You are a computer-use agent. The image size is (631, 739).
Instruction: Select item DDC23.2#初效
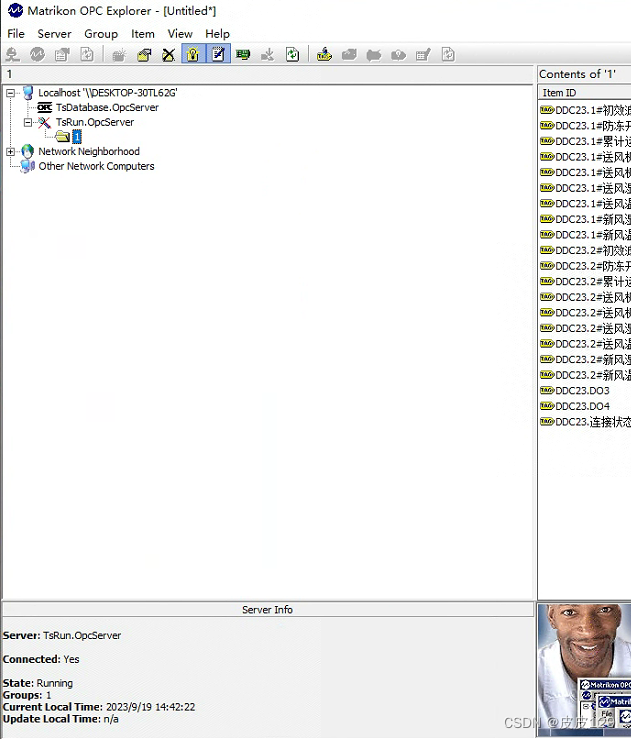tap(593, 250)
